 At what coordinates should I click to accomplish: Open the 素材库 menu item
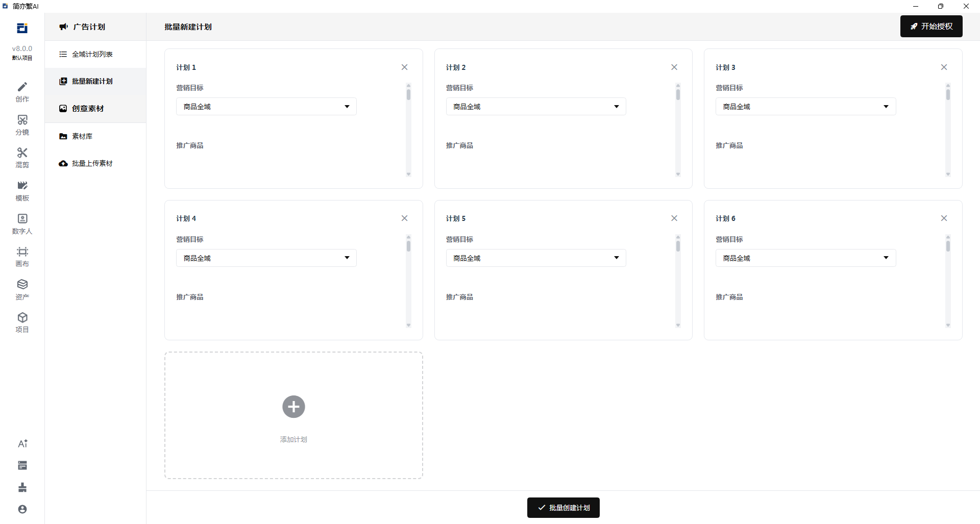[x=95, y=136]
